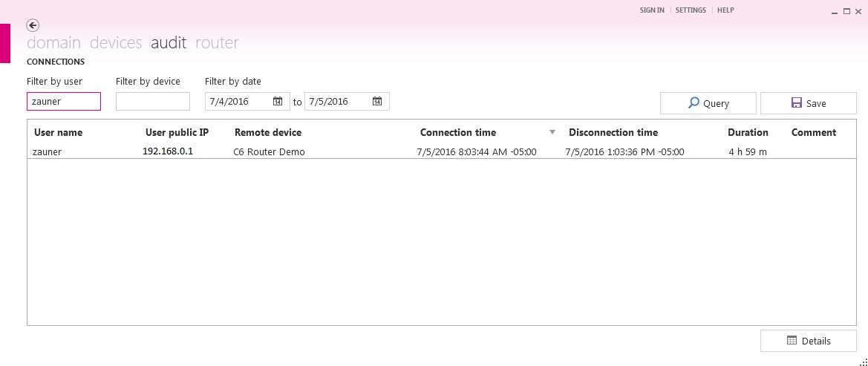This screenshot has width=868, height=366.
Task: Switch to the devices tab
Action: pyautogui.click(x=116, y=42)
